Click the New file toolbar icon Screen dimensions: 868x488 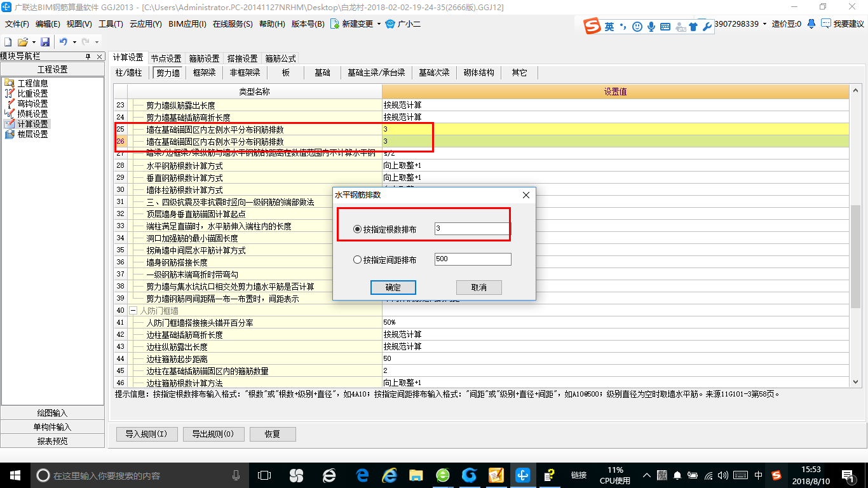coord(8,42)
